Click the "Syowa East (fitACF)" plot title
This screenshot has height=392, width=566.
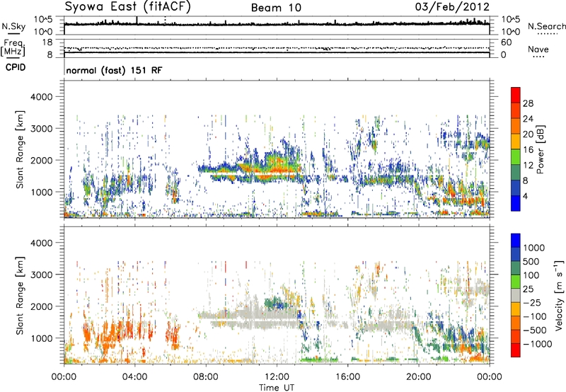tap(127, 7)
